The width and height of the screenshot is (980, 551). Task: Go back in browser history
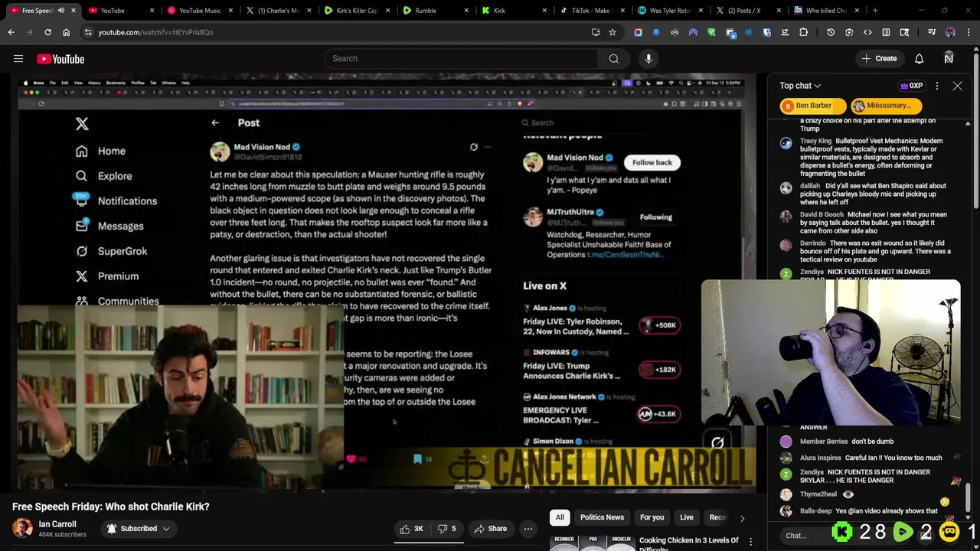point(11,32)
